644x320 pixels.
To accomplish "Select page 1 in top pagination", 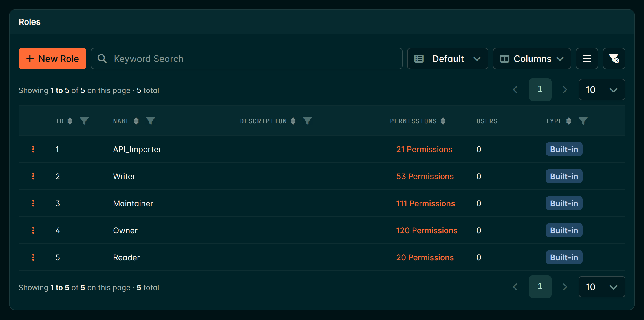I will coord(540,90).
